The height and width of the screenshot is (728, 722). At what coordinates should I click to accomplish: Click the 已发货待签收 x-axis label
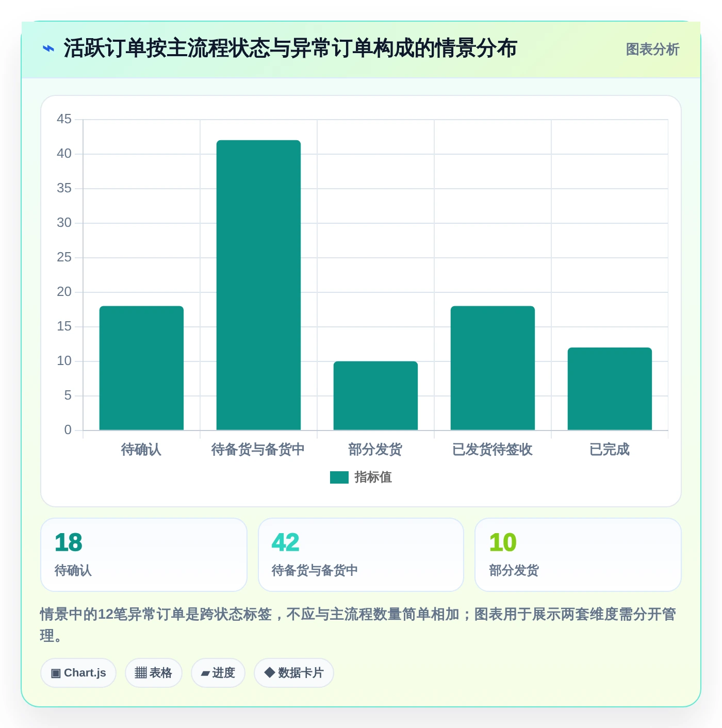click(493, 450)
